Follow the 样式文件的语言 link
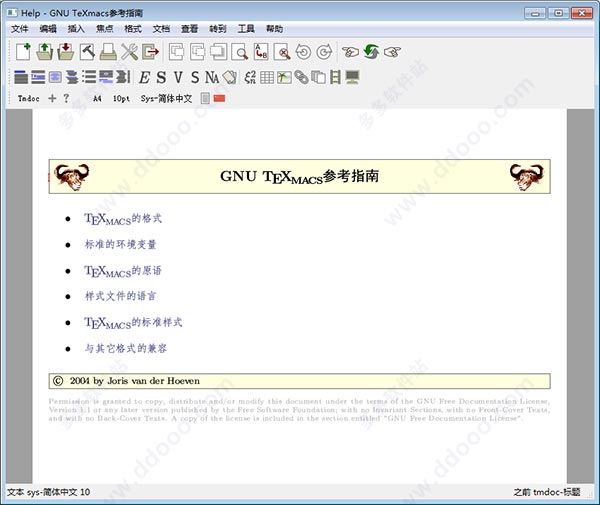 coord(121,296)
